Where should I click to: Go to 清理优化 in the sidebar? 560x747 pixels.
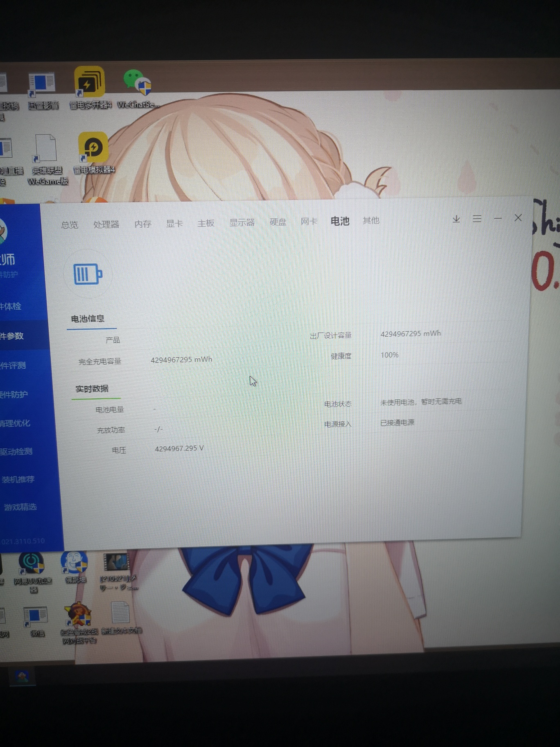point(15,423)
